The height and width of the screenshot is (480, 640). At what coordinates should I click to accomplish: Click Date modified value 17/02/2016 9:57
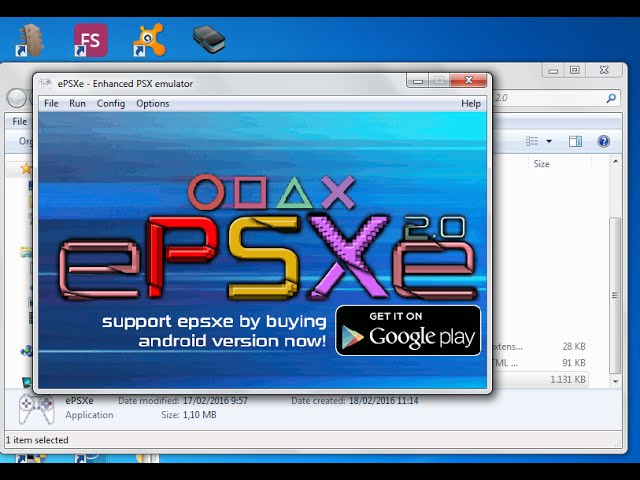[x=215, y=401]
